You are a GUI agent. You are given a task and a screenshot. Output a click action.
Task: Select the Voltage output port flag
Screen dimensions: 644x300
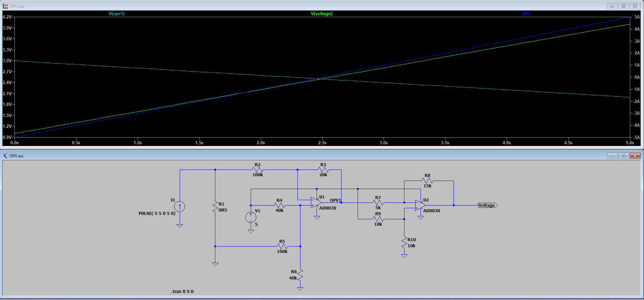[487, 205]
